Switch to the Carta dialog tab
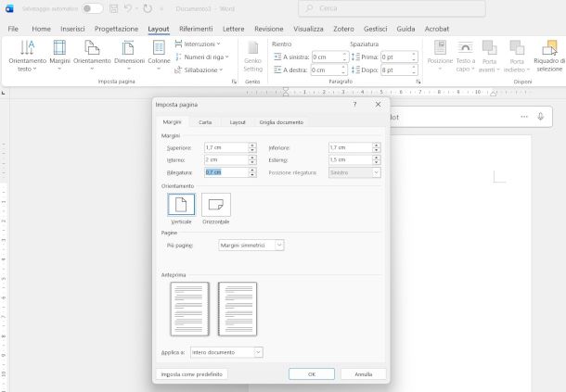Image resolution: width=566 pixels, height=392 pixels. click(205, 122)
